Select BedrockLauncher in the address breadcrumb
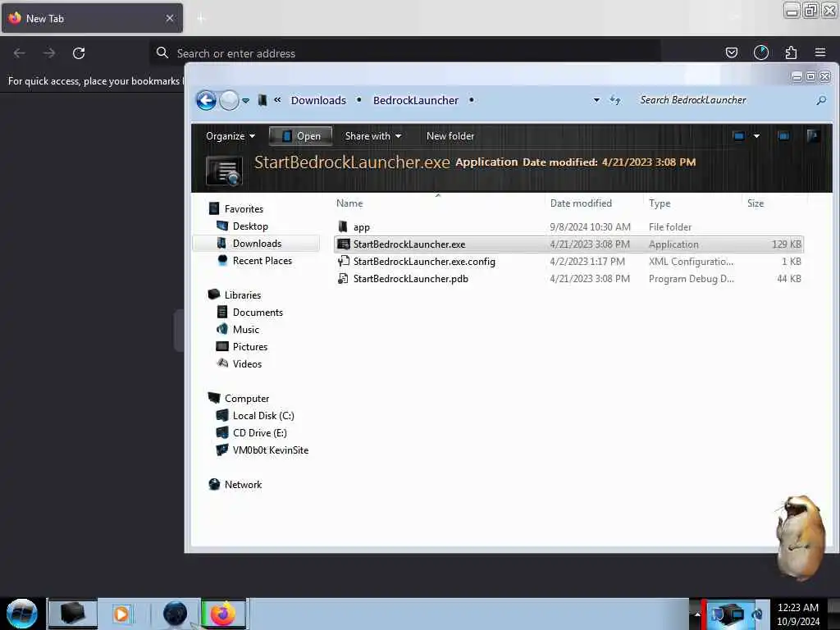840x630 pixels. [x=416, y=100]
